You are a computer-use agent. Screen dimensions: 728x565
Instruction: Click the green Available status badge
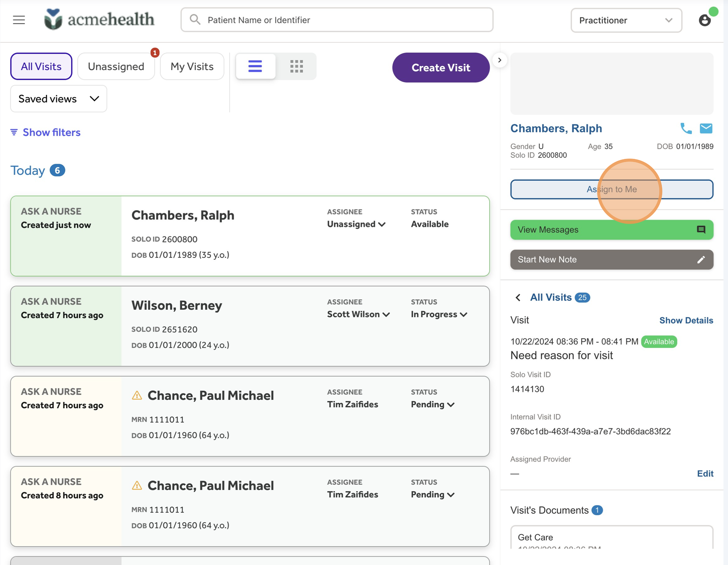pos(659,342)
